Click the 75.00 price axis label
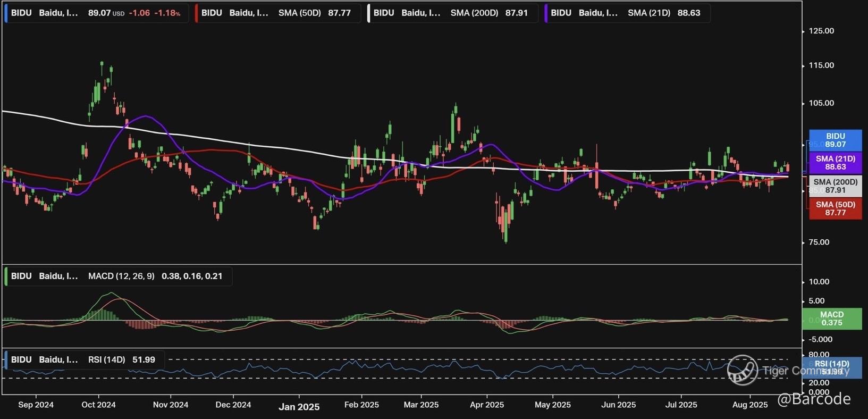Viewport: 868px width, 419px height. click(x=819, y=242)
